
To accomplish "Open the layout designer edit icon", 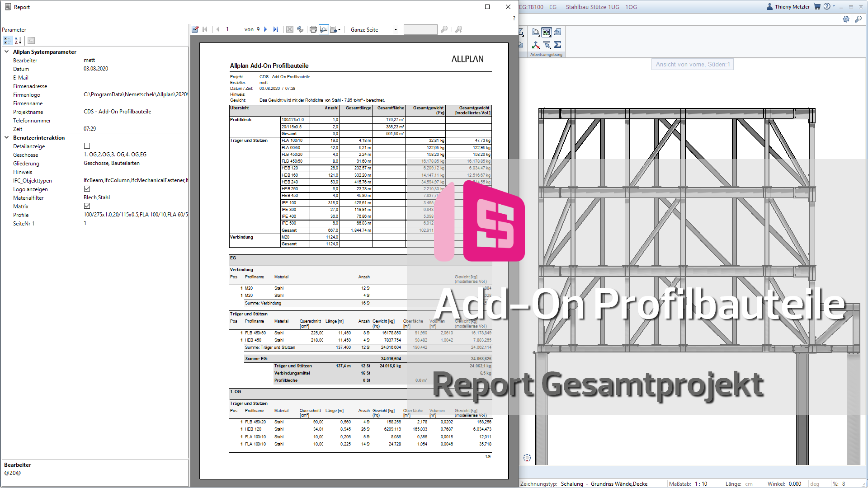I will [x=195, y=29].
